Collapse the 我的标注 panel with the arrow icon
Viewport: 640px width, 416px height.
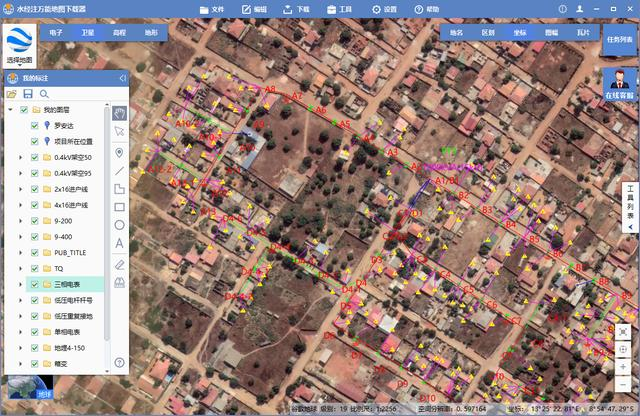pyautogui.click(x=122, y=78)
